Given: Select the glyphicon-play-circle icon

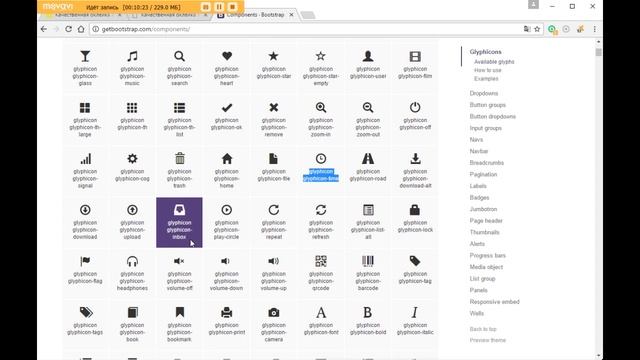Looking at the screenshot, I should click(227, 210).
